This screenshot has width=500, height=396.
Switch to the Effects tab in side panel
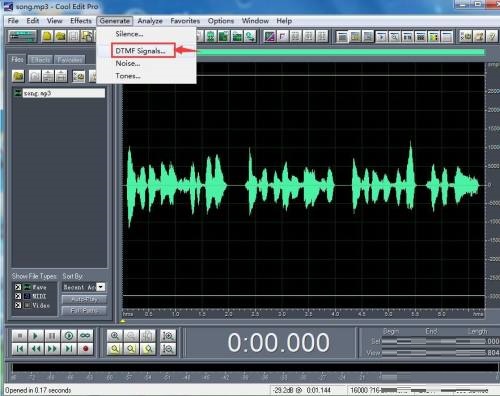40,60
